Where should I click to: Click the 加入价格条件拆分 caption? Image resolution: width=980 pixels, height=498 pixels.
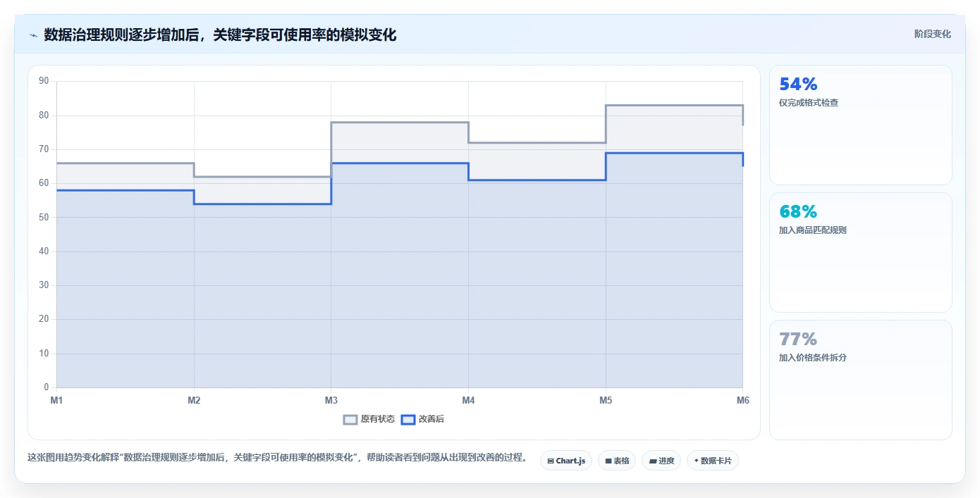click(x=813, y=358)
